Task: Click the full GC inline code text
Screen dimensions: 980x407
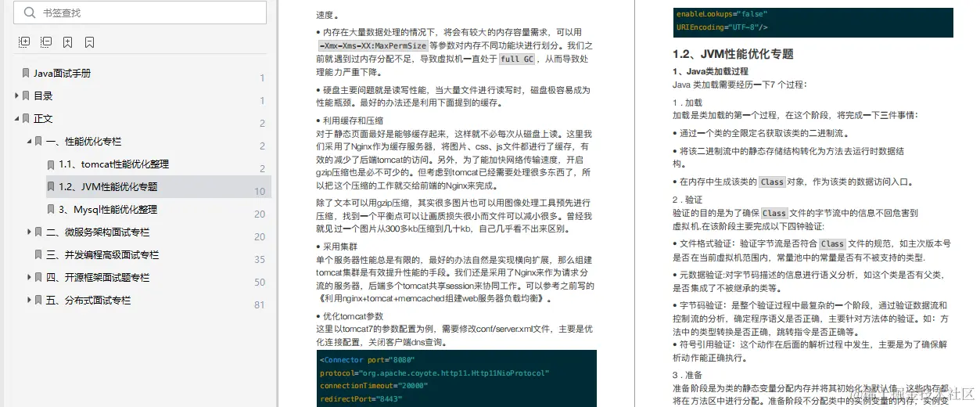Action: click(517, 59)
